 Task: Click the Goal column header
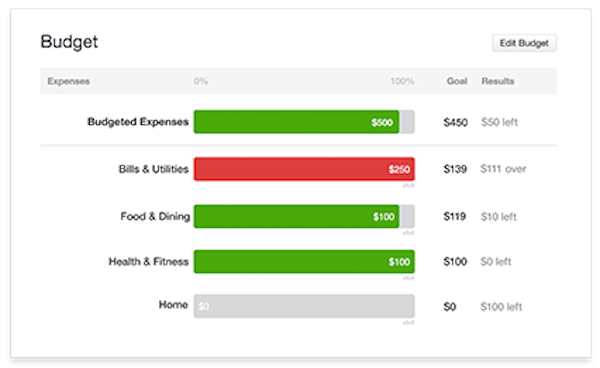pyautogui.click(x=457, y=81)
